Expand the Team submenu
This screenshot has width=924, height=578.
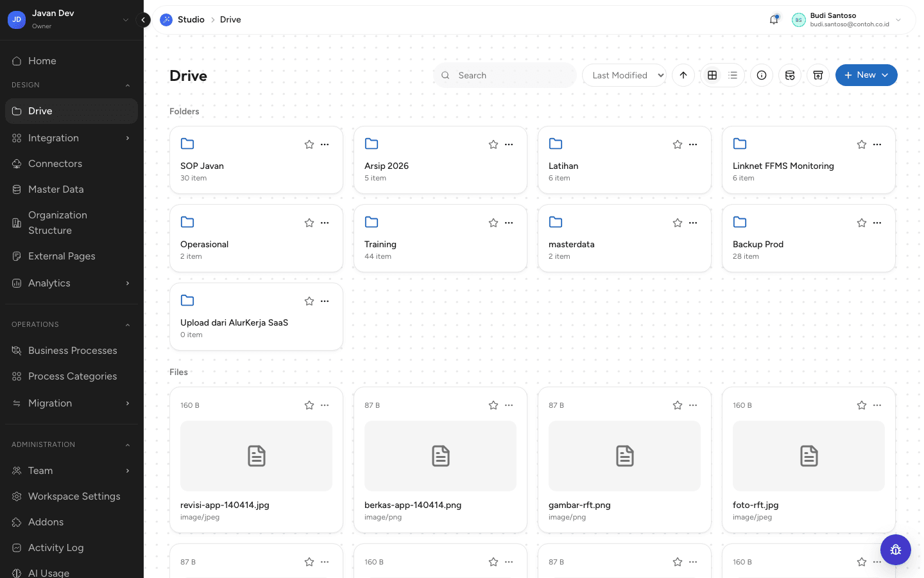[128, 471]
